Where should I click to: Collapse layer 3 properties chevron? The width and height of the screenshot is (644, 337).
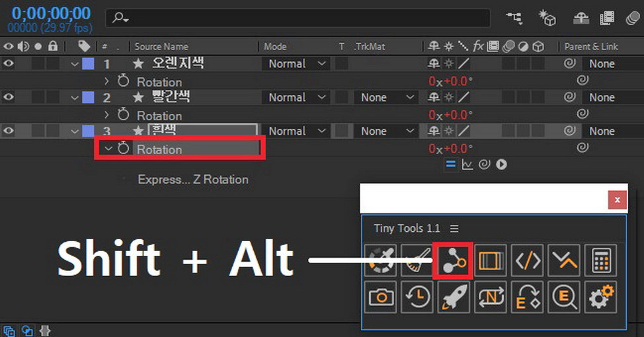(x=74, y=131)
